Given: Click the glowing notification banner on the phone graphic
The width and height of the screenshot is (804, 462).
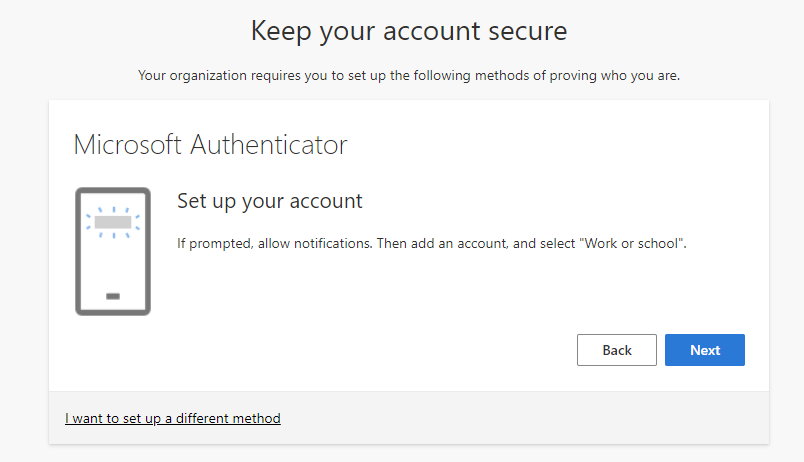Looking at the screenshot, I should pos(113,222).
